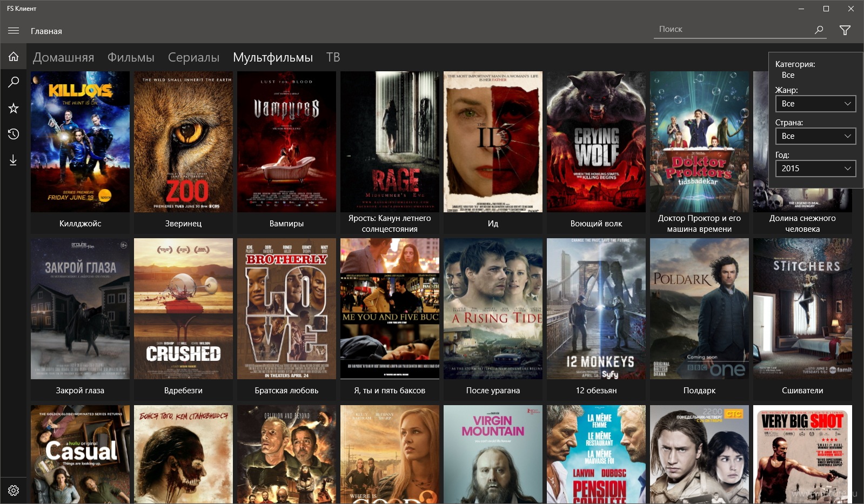Expand the Год dropdown showing 2015
Image resolution: width=864 pixels, height=504 pixels.
point(815,169)
